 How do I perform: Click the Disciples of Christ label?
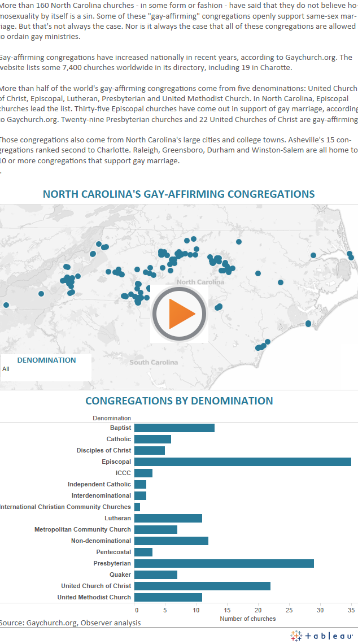point(104,450)
